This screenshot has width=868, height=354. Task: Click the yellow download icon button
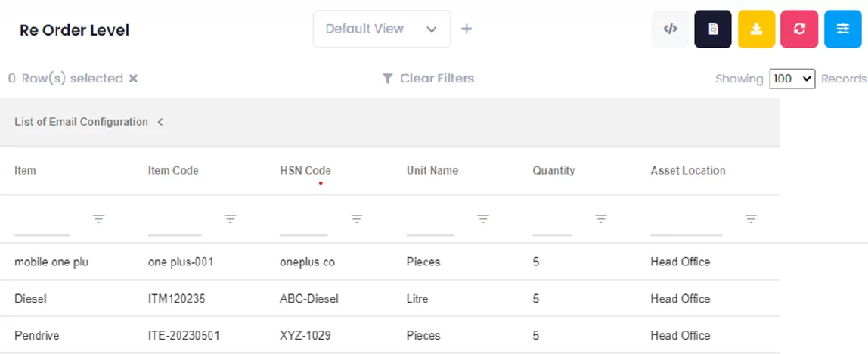[x=756, y=29]
